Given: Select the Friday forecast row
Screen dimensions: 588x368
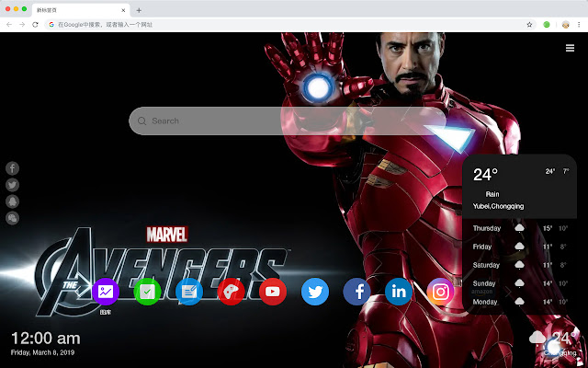Looking at the screenshot, I should [x=520, y=247].
